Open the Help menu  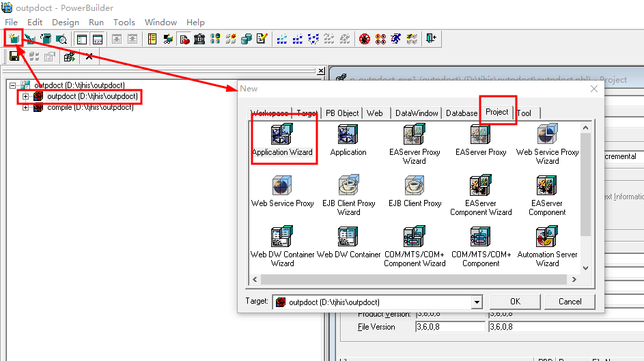click(195, 22)
